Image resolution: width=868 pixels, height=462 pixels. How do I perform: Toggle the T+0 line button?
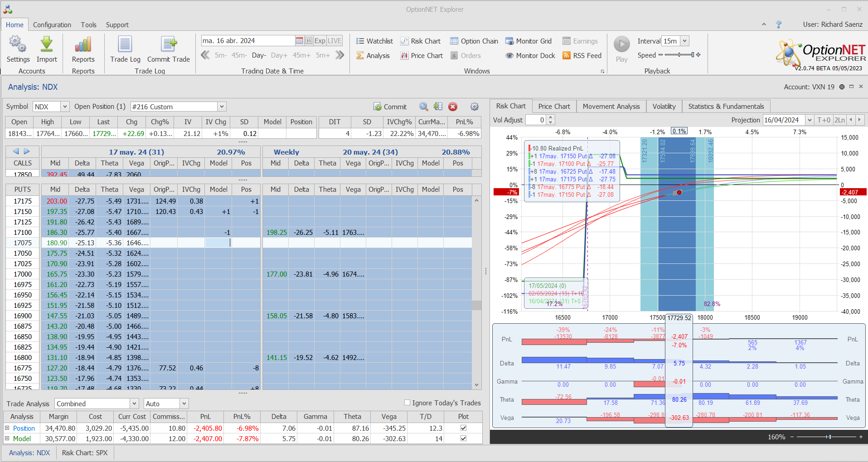click(x=824, y=120)
